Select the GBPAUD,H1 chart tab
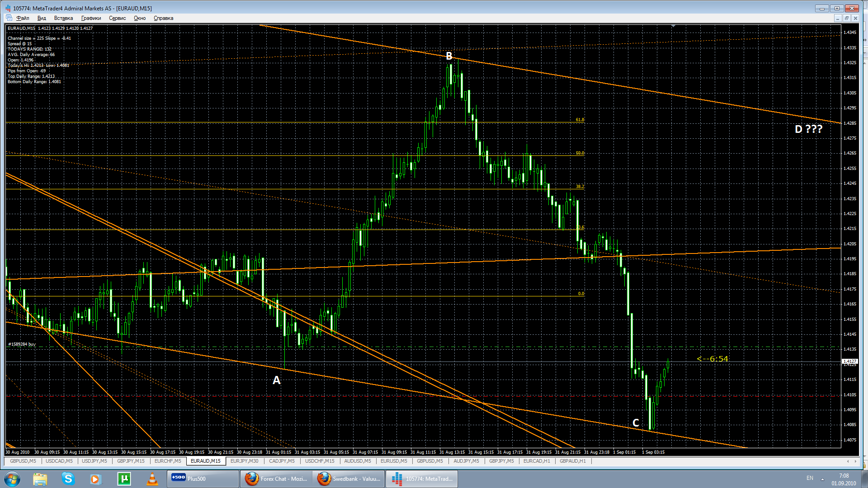The image size is (868, 488). click(x=572, y=461)
